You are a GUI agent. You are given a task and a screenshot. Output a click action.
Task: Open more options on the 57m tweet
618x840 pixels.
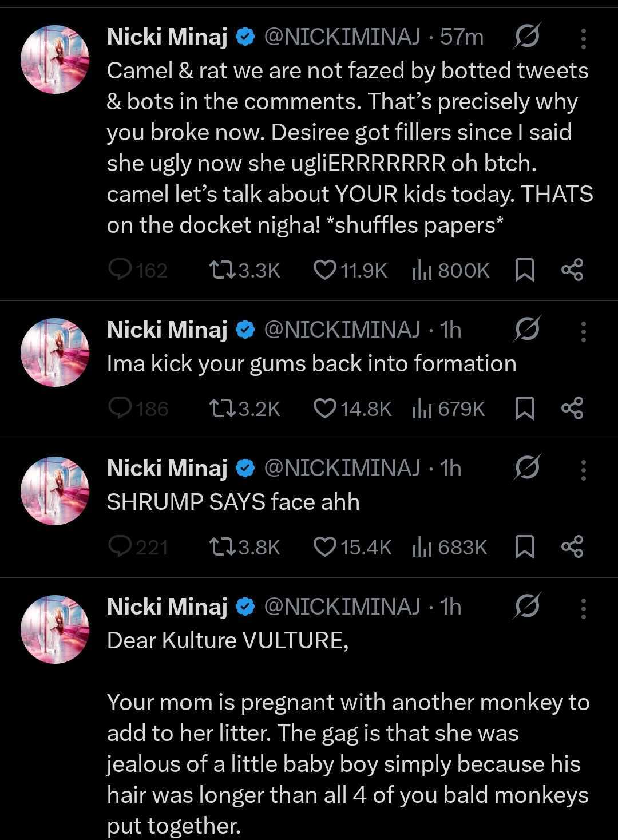click(x=583, y=38)
